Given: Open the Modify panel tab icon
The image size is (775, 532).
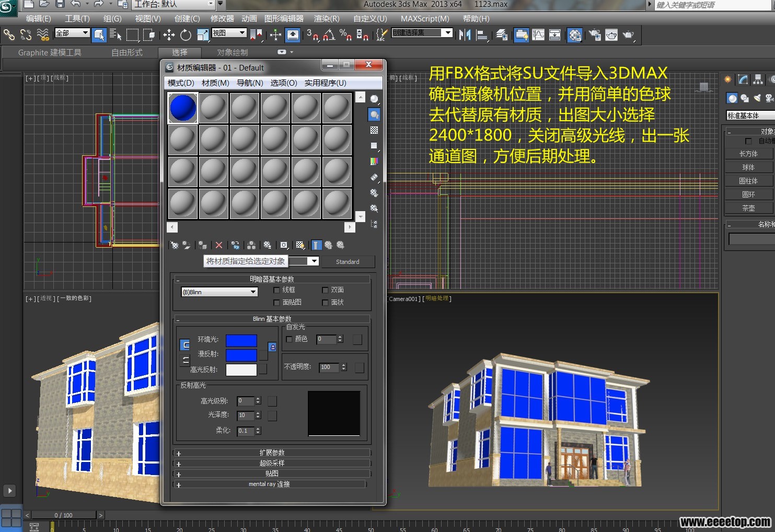Looking at the screenshot, I should pyautogui.click(x=743, y=79).
